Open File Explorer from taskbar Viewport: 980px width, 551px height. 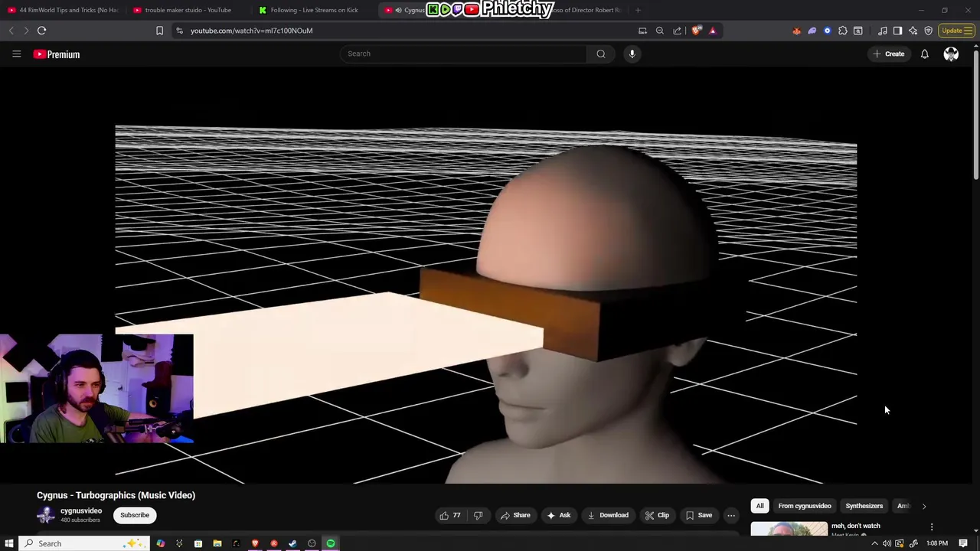coord(217,543)
